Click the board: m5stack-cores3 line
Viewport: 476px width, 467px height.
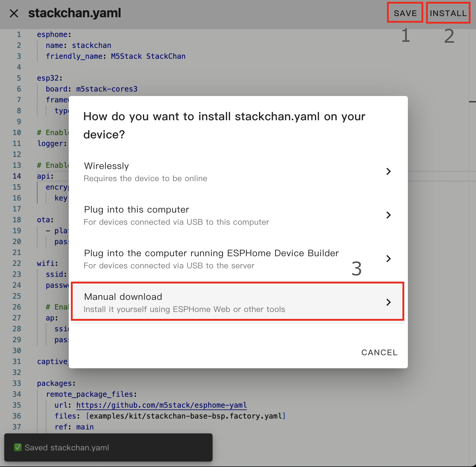[x=91, y=89]
